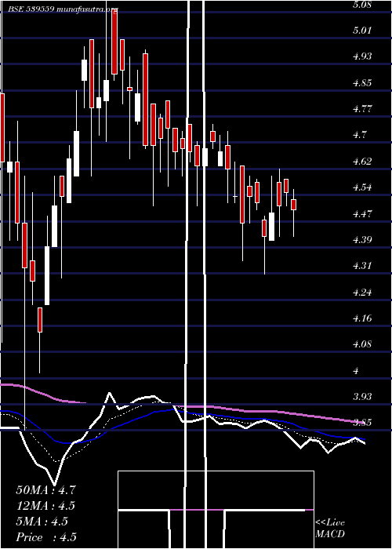
Task: Click the 3.93 axis label
Action: pyautogui.click(x=362, y=397)
